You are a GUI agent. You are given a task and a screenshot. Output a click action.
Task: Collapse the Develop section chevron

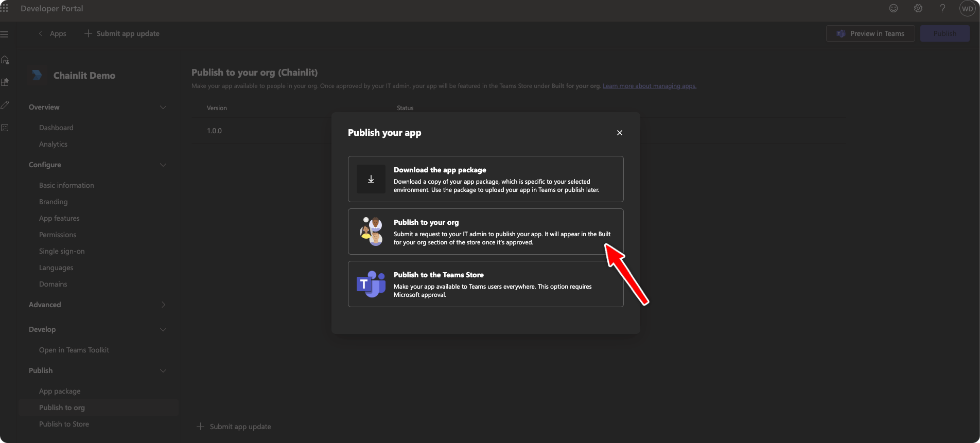tap(163, 329)
